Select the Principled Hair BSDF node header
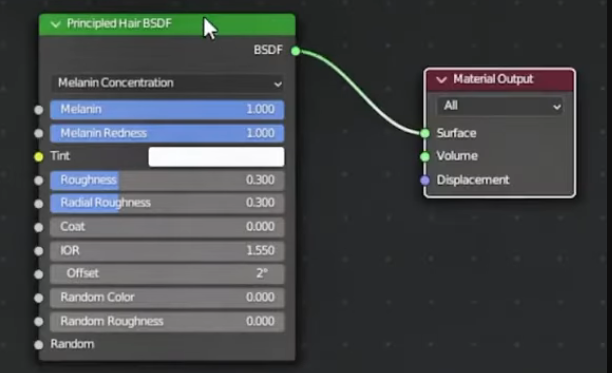612x373 pixels. coord(167,24)
